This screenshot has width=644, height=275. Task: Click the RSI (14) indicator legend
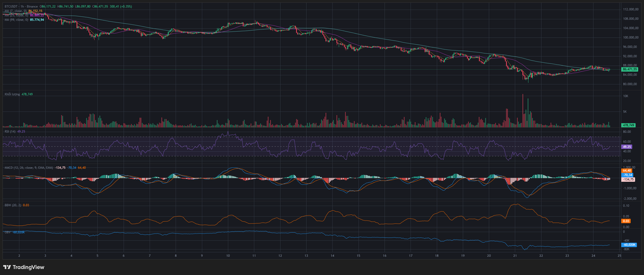tap(10, 131)
